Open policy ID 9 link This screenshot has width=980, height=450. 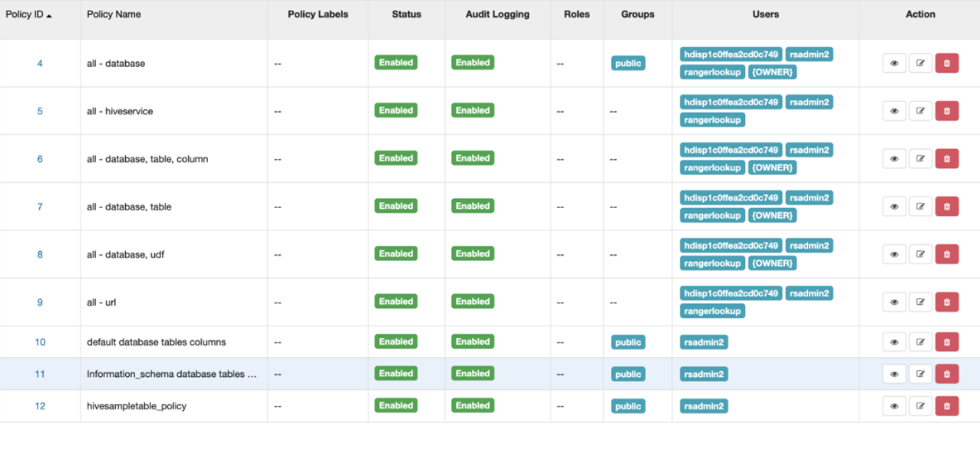40,303
